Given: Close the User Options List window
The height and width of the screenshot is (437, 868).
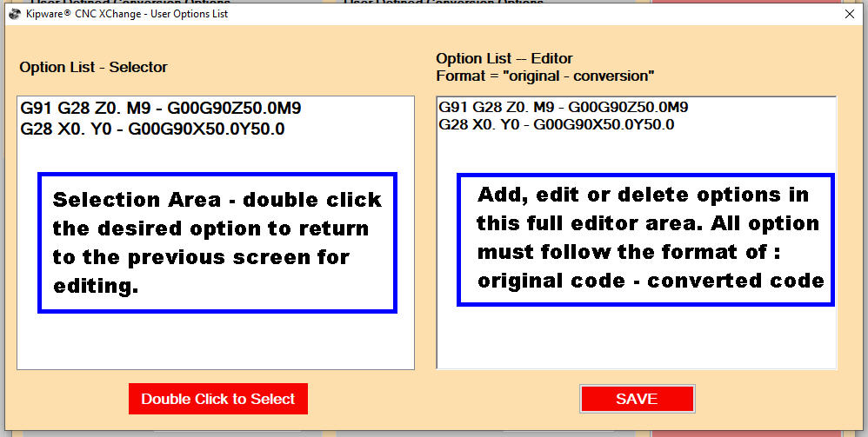Looking at the screenshot, I should (x=849, y=15).
